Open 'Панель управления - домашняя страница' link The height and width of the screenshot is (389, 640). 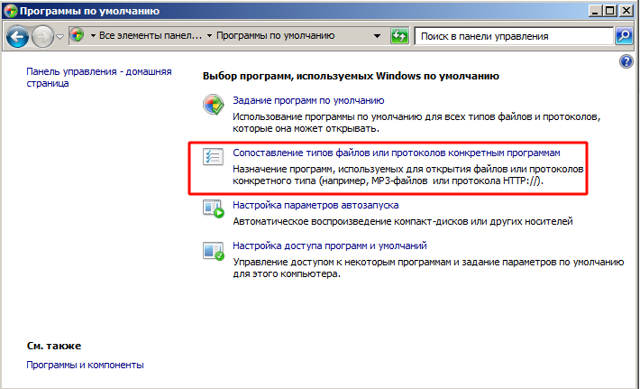99,78
